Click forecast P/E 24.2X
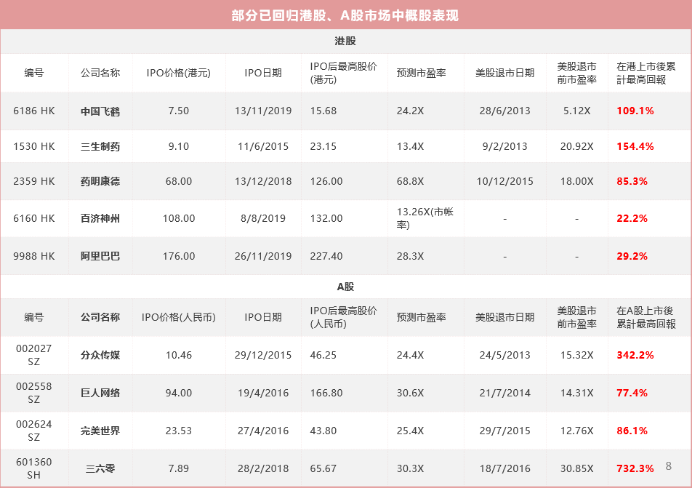The width and height of the screenshot is (693, 488). (x=410, y=111)
